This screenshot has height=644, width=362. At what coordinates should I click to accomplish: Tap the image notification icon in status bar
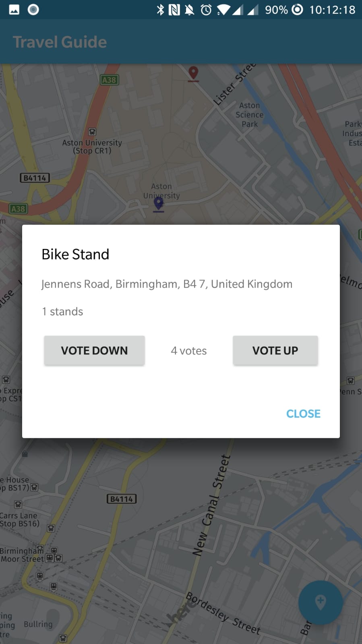(x=14, y=10)
